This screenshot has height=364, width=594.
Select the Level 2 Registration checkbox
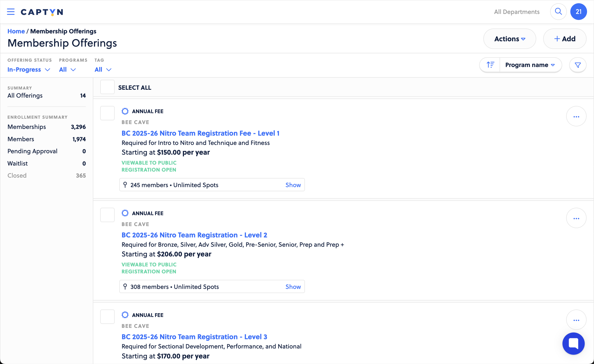click(107, 215)
